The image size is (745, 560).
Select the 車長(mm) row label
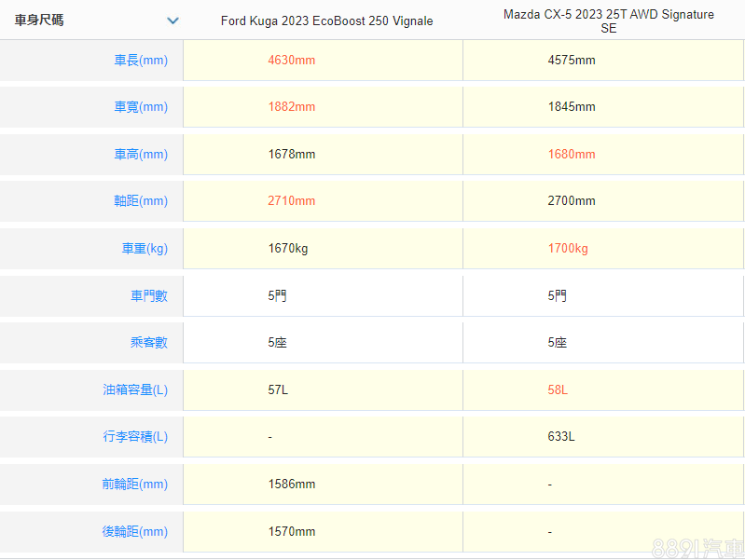(x=141, y=61)
